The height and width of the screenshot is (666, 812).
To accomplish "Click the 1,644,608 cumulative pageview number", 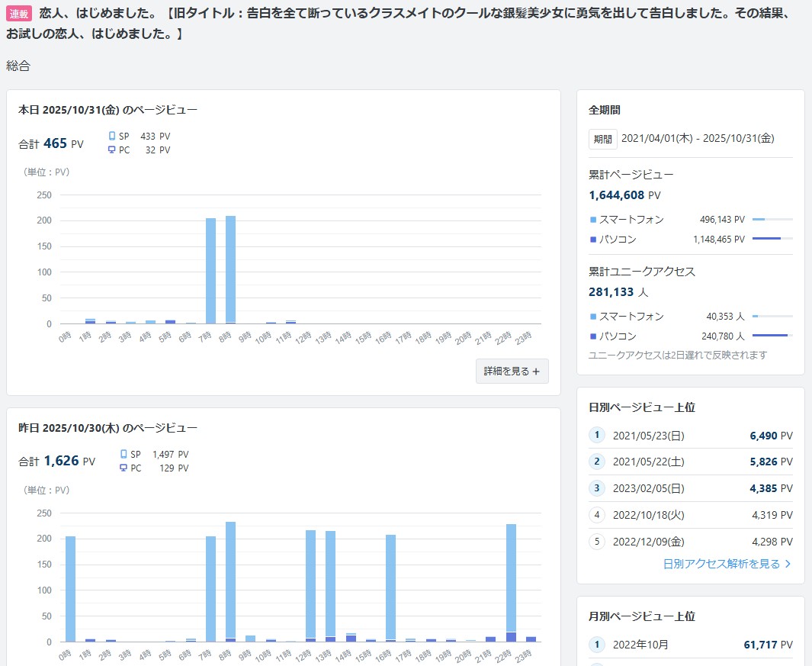I will (x=617, y=195).
